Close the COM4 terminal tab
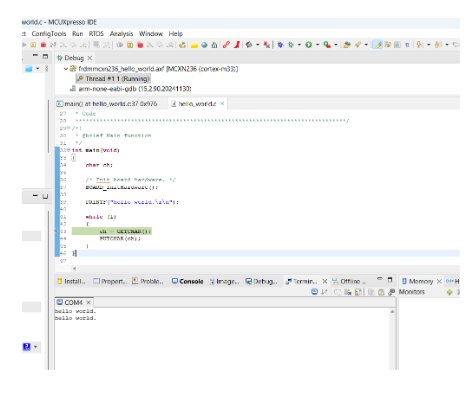 click(x=88, y=302)
